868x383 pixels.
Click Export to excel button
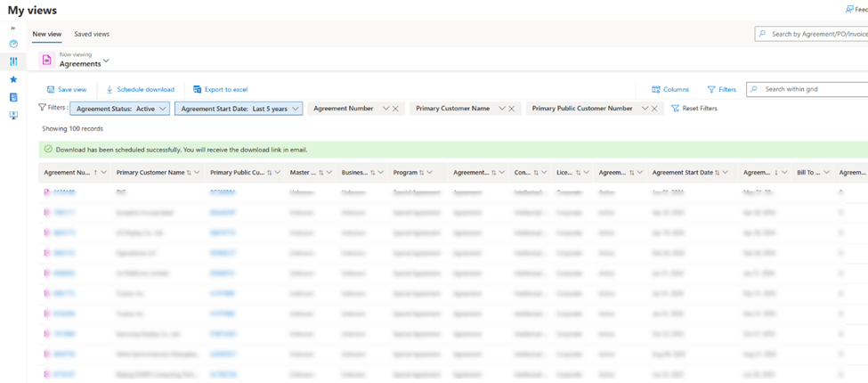(220, 89)
